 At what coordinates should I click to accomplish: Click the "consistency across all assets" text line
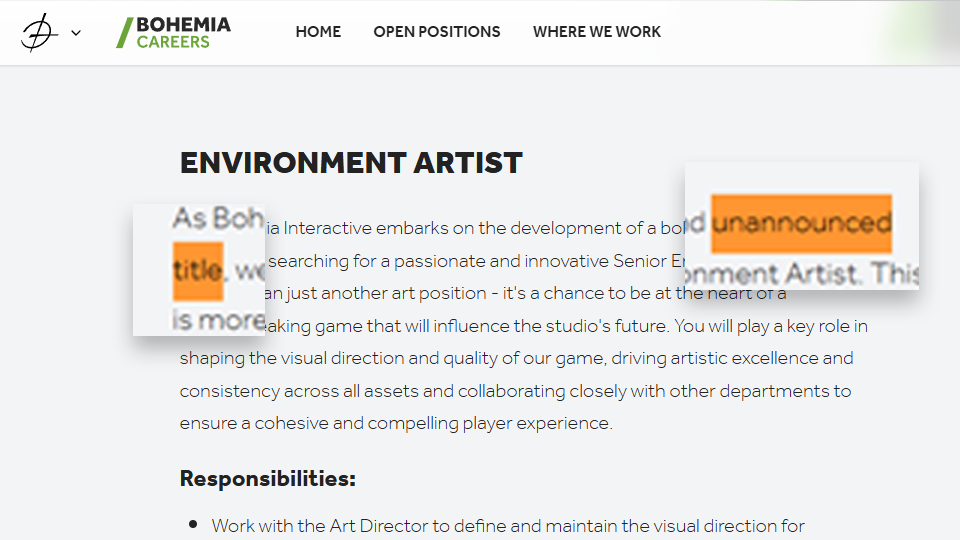click(515, 391)
